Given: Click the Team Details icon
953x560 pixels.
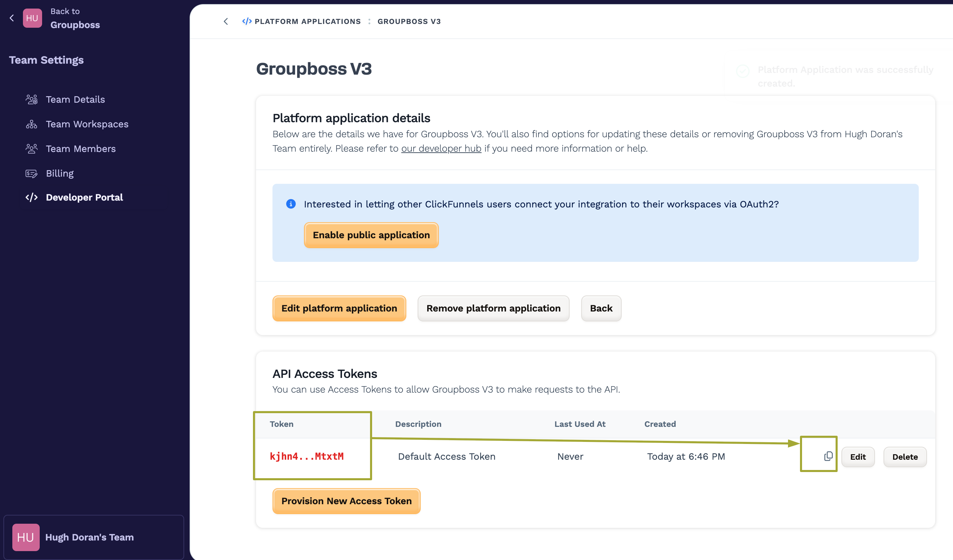Looking at the screenshot, I should click(31, 100).
